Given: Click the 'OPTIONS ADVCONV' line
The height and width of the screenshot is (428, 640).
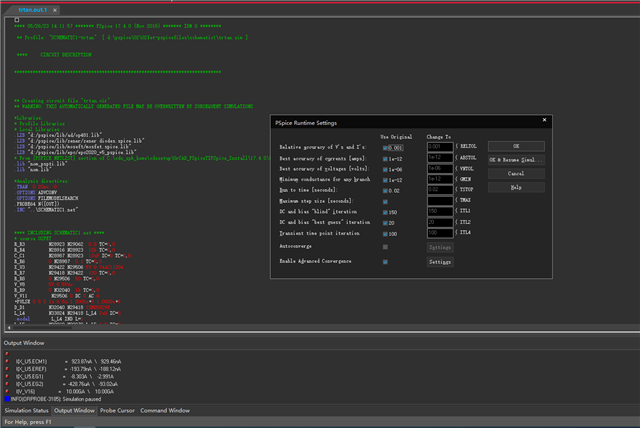Looking at the screenshot, I should click(x=37, y=193).
